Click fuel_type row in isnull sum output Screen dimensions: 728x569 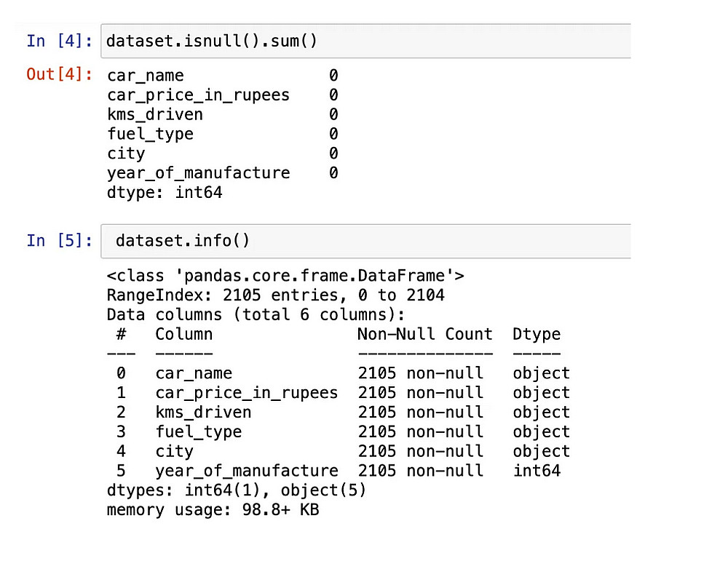coord(150,135)
